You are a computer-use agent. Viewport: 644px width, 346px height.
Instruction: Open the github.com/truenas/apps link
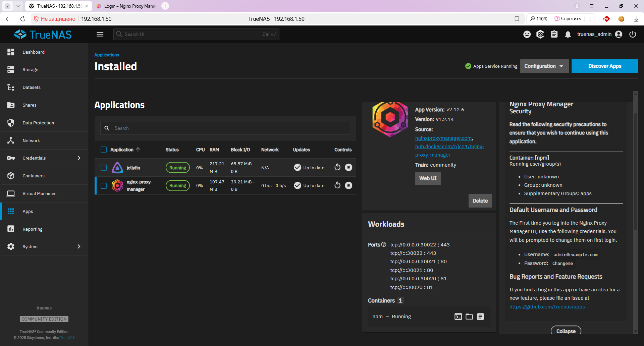coord(547,307)
